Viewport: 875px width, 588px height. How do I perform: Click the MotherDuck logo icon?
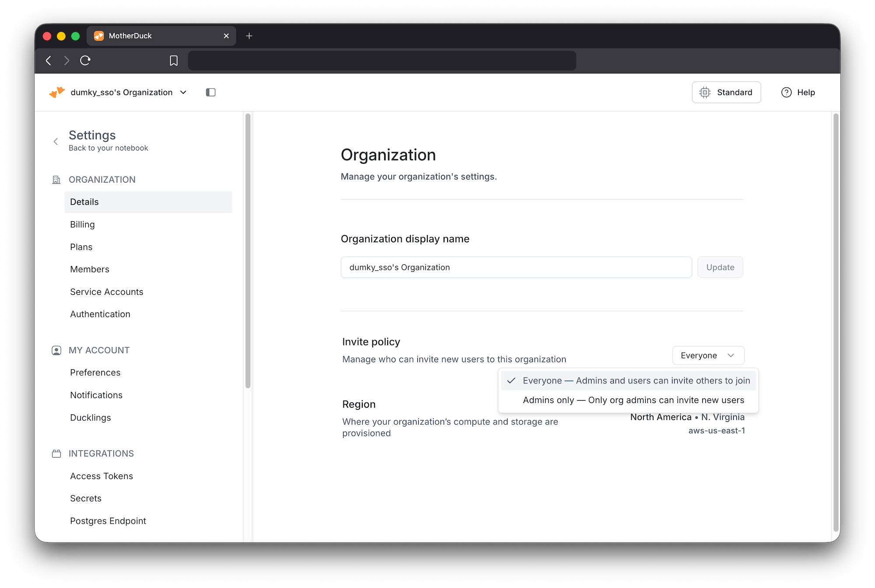point(57,92)
